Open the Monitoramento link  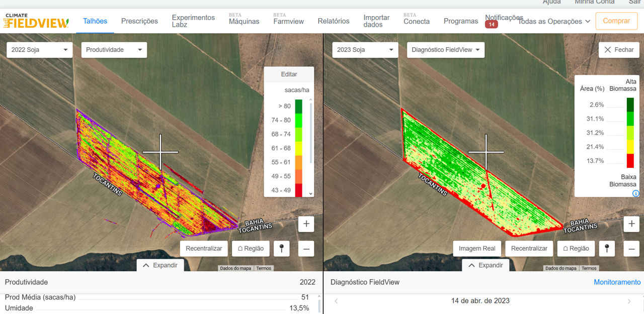pyautogui.click(x=617, y=282)
